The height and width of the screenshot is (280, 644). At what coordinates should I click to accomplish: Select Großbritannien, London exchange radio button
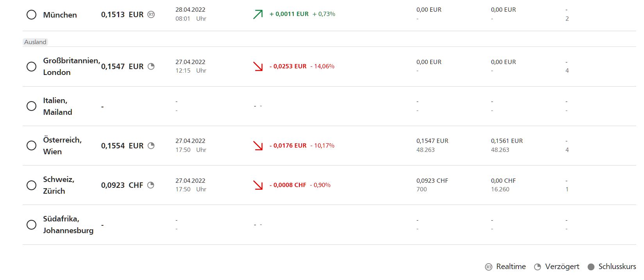pos(31,66)
